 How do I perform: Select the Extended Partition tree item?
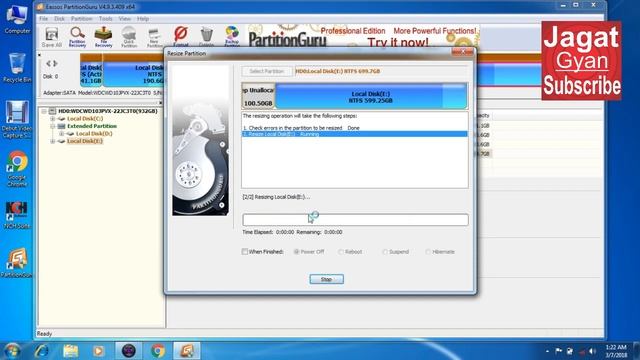[92, 126]
